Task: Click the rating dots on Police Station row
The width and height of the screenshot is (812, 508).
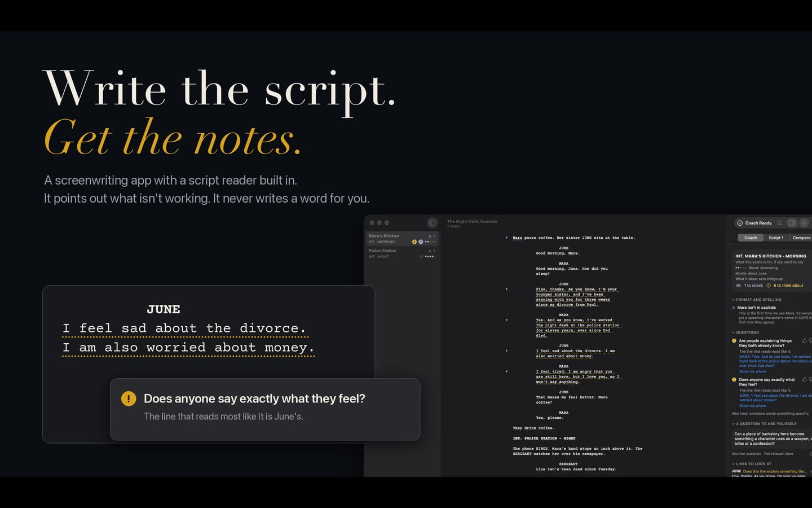Action: point(430,256)
